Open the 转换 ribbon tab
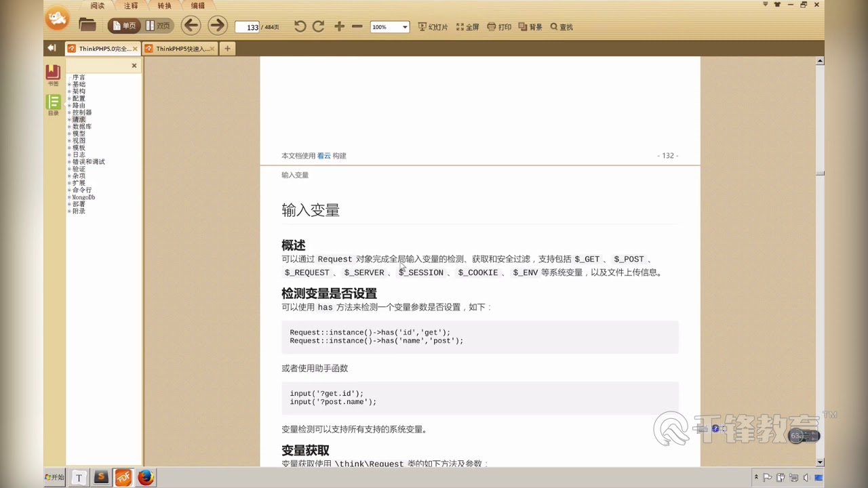The image size is (868, 488). pyautogui.click(x=164, y=5)
